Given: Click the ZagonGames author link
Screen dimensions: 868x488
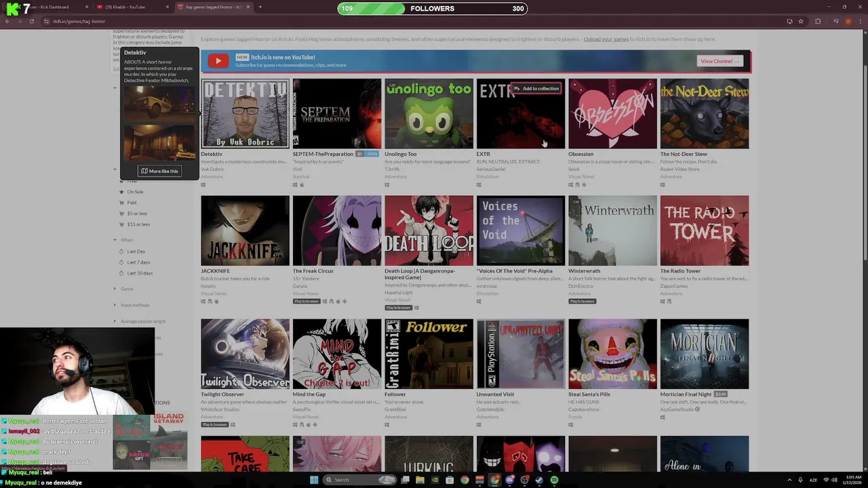Looking at the screenshot, I should (674, 286).
